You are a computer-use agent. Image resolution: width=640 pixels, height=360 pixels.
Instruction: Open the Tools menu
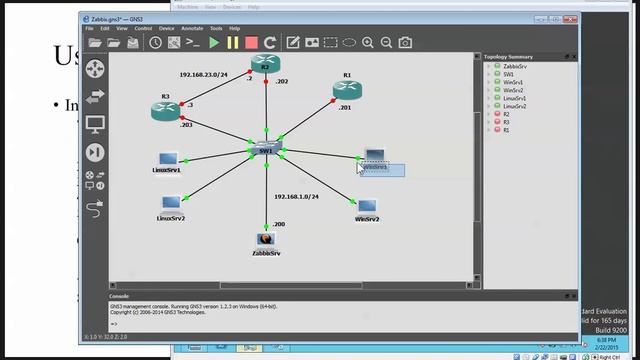pos(216,29)
